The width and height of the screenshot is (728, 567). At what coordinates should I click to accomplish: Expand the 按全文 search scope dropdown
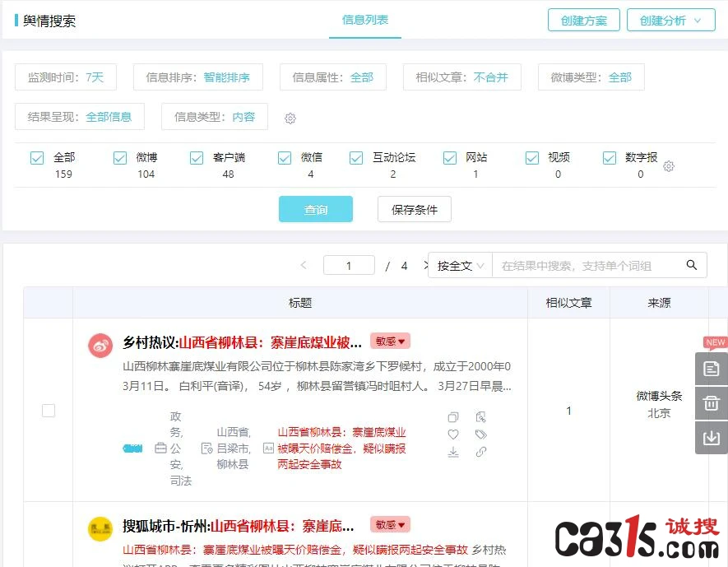point(460,265)
